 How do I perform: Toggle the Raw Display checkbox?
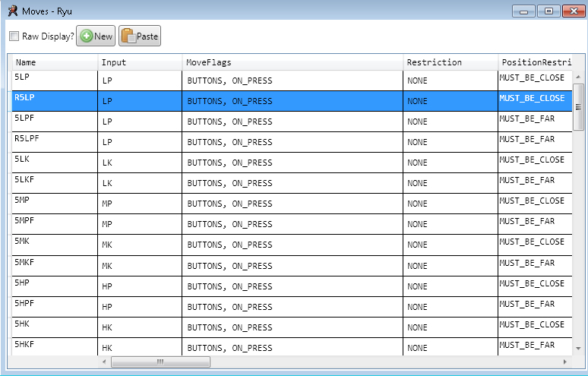coord(14,36)
